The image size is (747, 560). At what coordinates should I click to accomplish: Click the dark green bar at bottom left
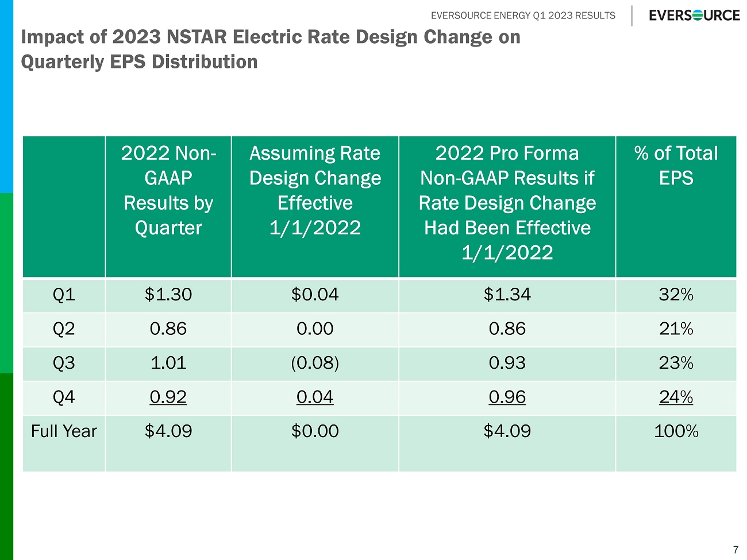6,465
